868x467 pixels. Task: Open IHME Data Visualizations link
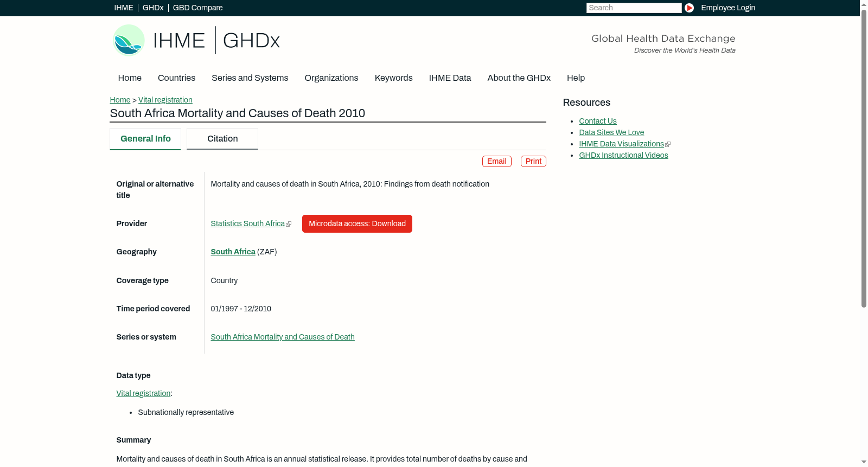coord(621,144)
